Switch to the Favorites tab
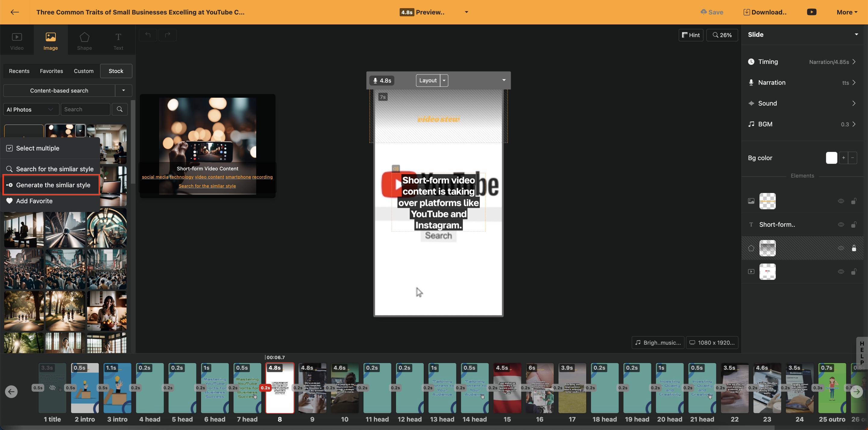Screen dimensions: 868x430 (51, 71)
